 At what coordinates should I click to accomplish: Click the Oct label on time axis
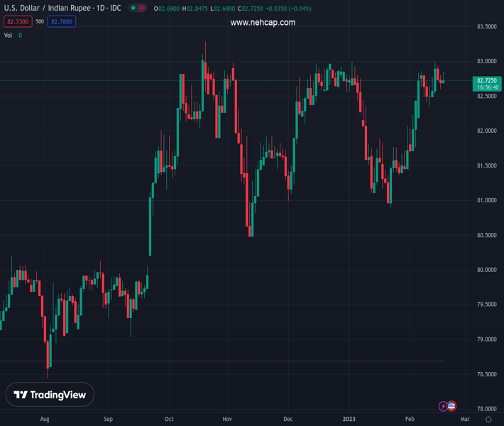pos(170,420)
